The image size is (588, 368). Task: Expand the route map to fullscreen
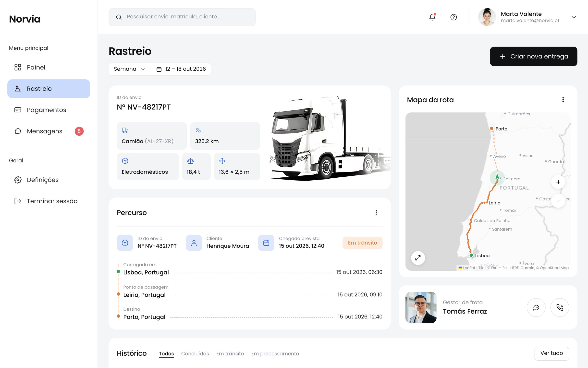[x=418, y=258]
